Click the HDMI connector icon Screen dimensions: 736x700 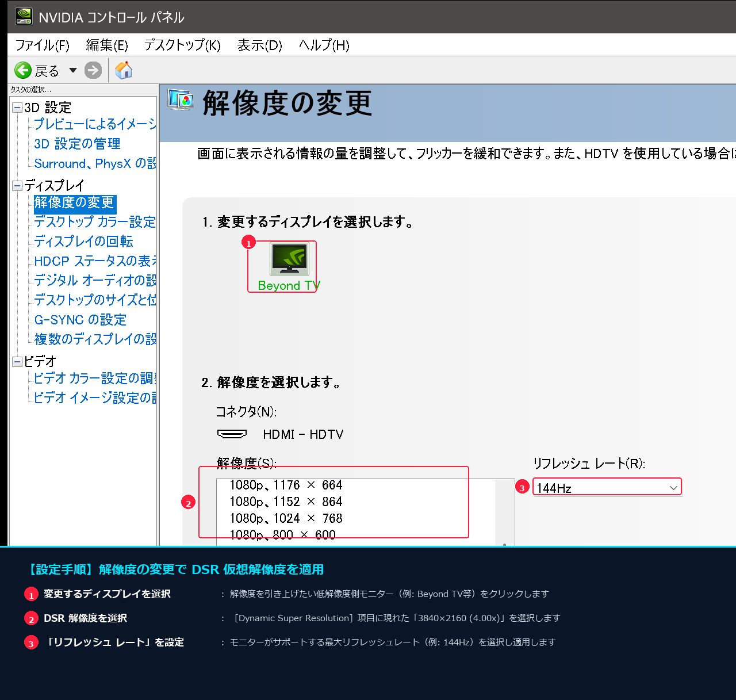point(232,434)
